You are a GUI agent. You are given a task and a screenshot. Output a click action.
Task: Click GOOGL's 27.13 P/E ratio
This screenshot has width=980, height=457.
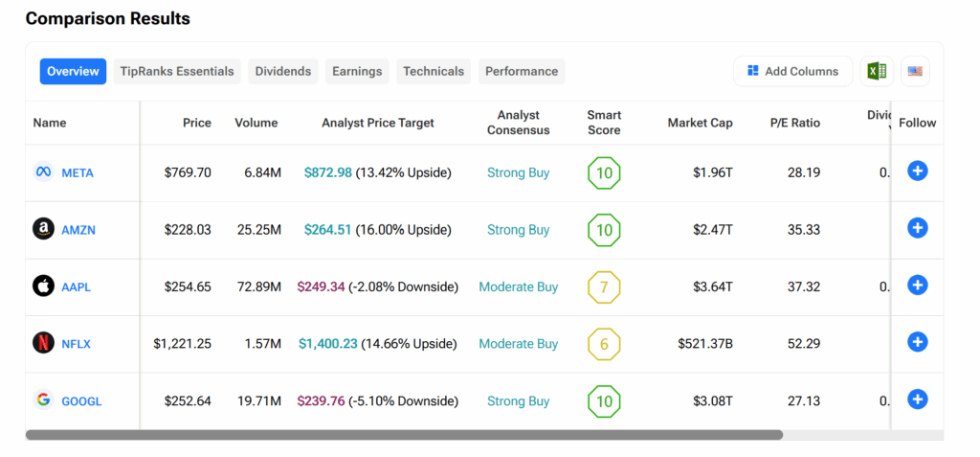coord(804,400)
